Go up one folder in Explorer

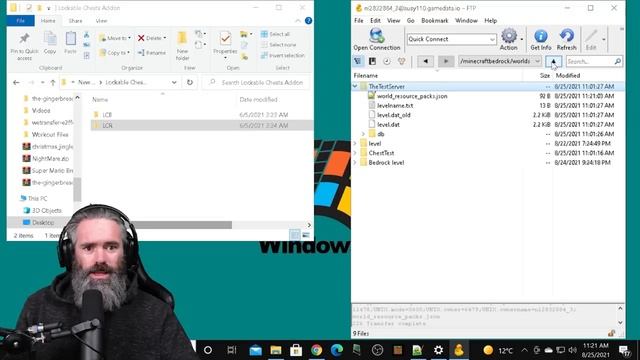click(53, 82)
